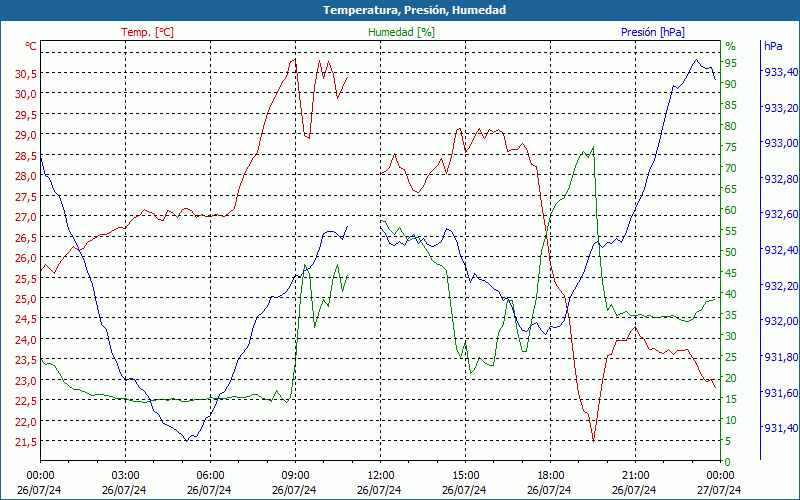Click the '27/07/24' date label
The image size is (800, 500).
point(719,490)
